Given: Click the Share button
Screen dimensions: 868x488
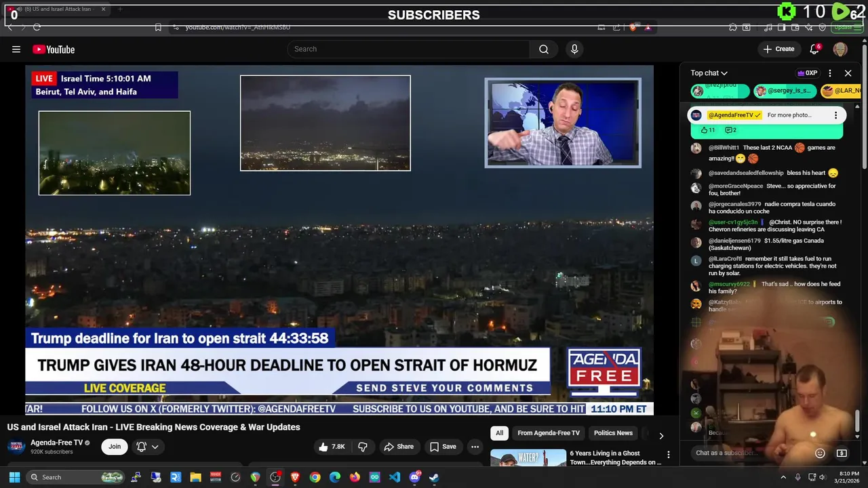Looking at the screenshot, I should [x=399, y=447].
